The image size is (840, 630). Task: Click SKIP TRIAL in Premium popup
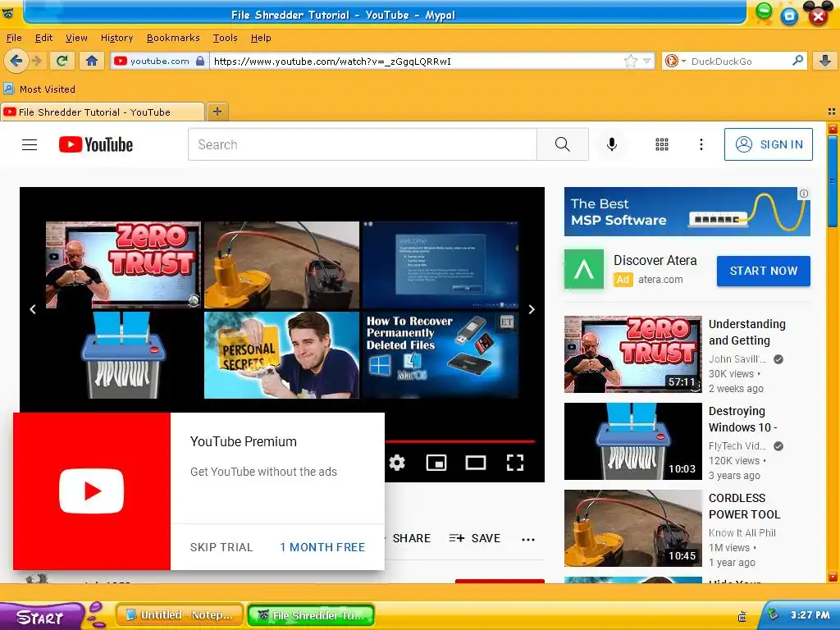pyautogui.click(x=221, y=547)
